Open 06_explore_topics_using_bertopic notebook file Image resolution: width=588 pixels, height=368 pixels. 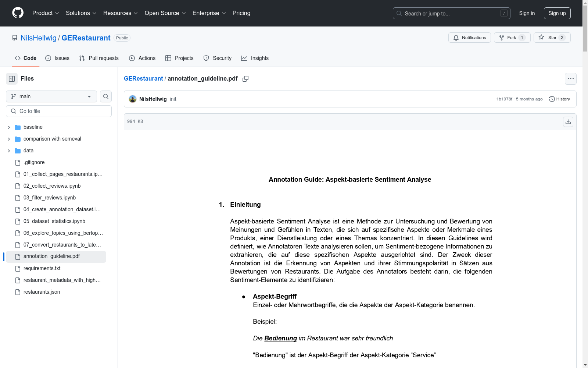pyautogui.click(x=63, y=233)
